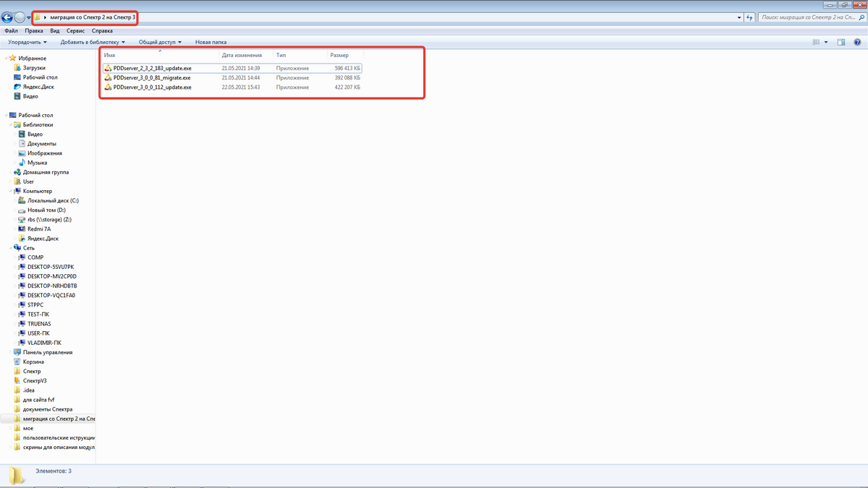Open the User folder in the tree
This screenshot has height=488, width=868.
pyautogui.click(x=28, y=181)
